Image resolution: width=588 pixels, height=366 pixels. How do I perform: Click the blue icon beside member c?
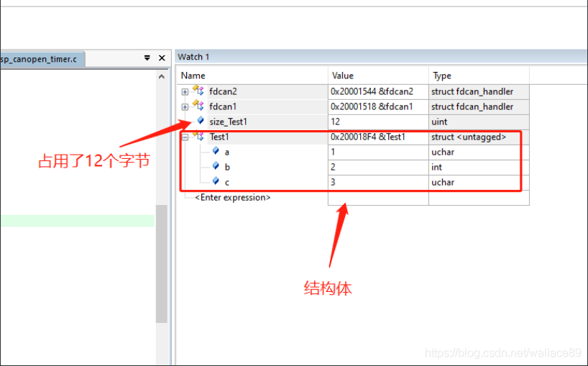click(216, 181)
